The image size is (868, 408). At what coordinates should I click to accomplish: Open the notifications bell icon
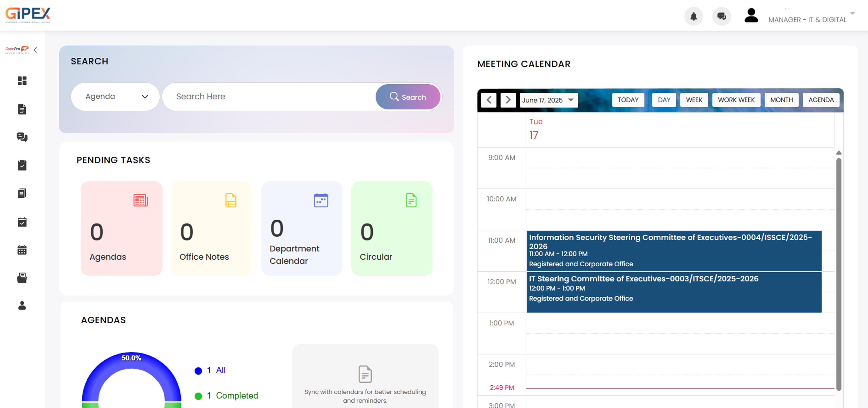pos(693,16)
